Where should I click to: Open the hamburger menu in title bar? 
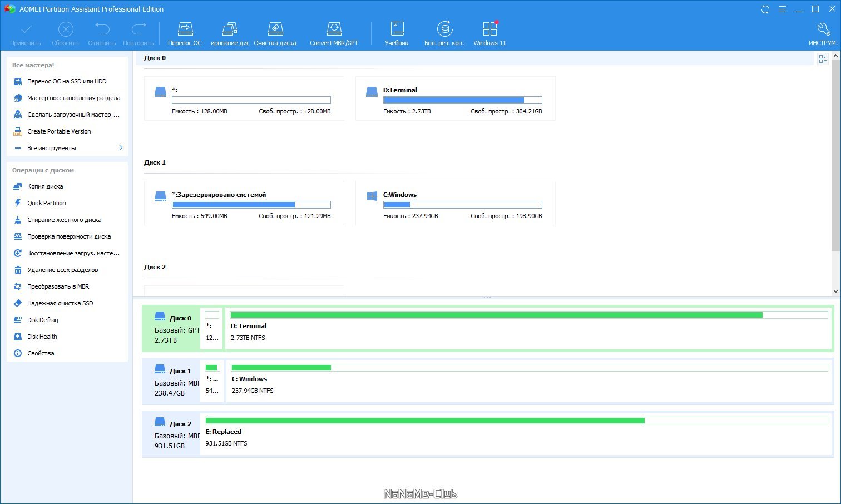782,9
